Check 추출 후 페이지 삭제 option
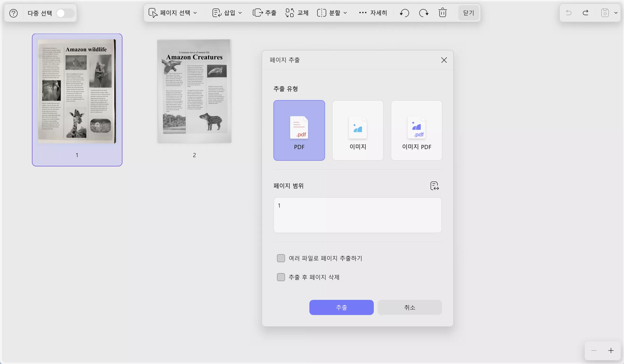Image resolution: width=624 pixels, height=364 pixels. pos(281,277)
